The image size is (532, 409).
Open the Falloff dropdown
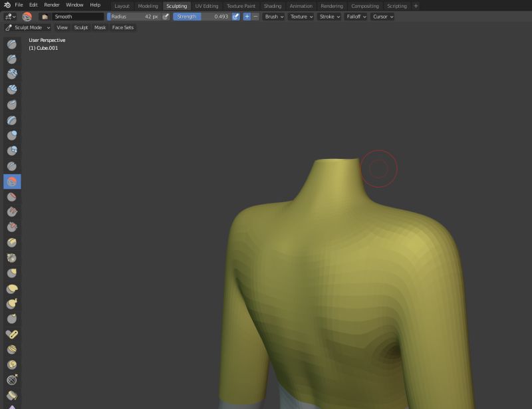355,17
